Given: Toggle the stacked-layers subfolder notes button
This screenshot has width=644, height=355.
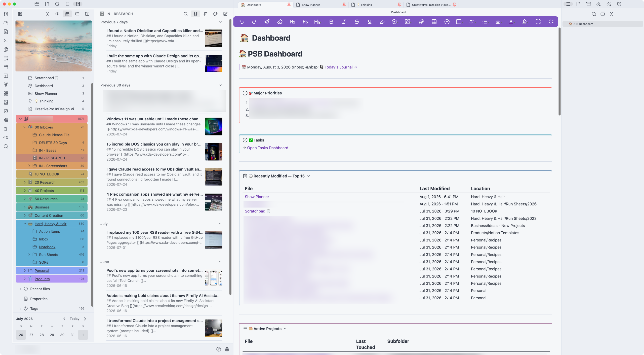Looking at the screenshot, I should click(x=195, y=14).
